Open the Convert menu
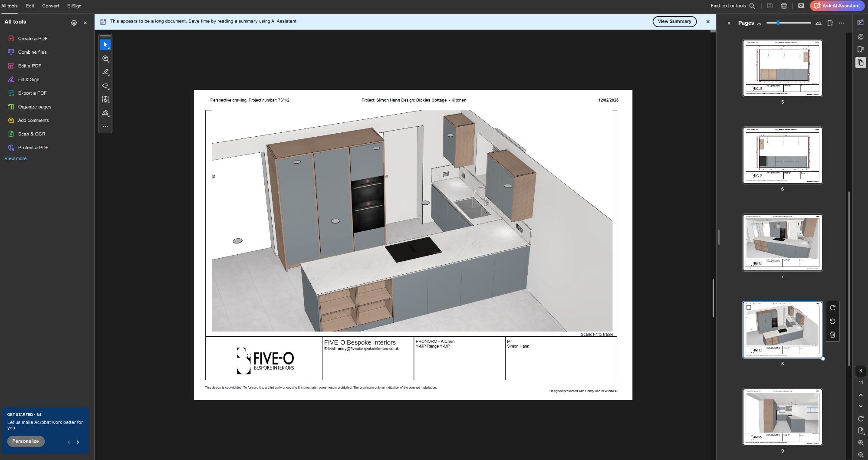 (x=50, y=6)
